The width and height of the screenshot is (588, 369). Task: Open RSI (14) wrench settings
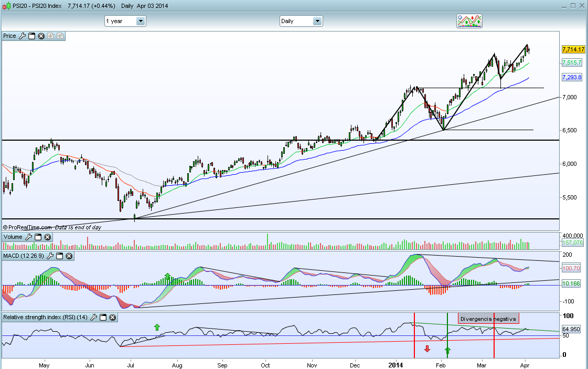[94, 318]
